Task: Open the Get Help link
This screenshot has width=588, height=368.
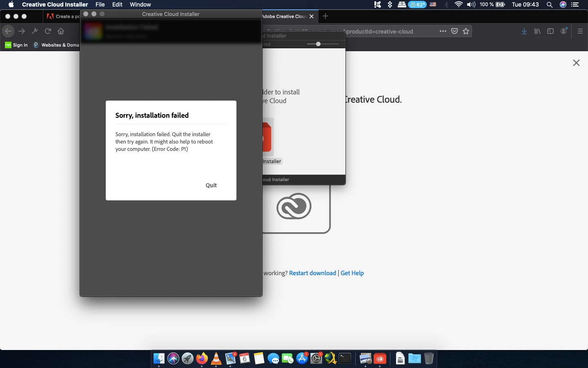Action: coord(352,273)
